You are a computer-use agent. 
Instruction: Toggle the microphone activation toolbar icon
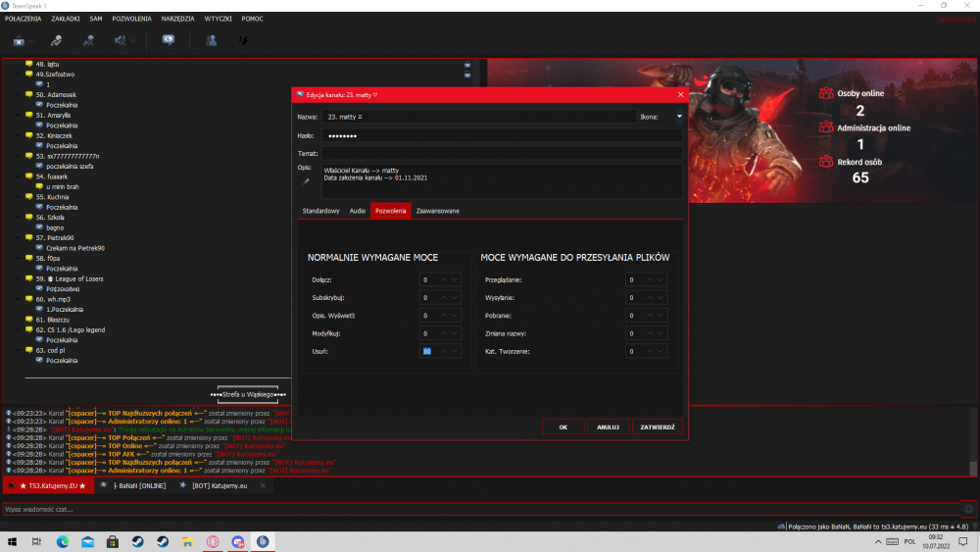pyautogui.click(x=56, y=40)
